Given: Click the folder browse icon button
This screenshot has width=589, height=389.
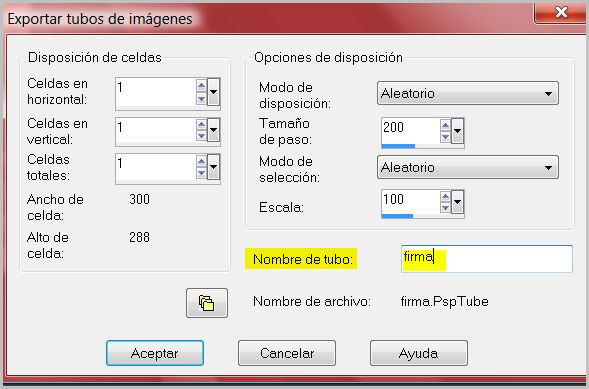Looking at the screenshot, I should pyautogui.click(x=207, y=303).
